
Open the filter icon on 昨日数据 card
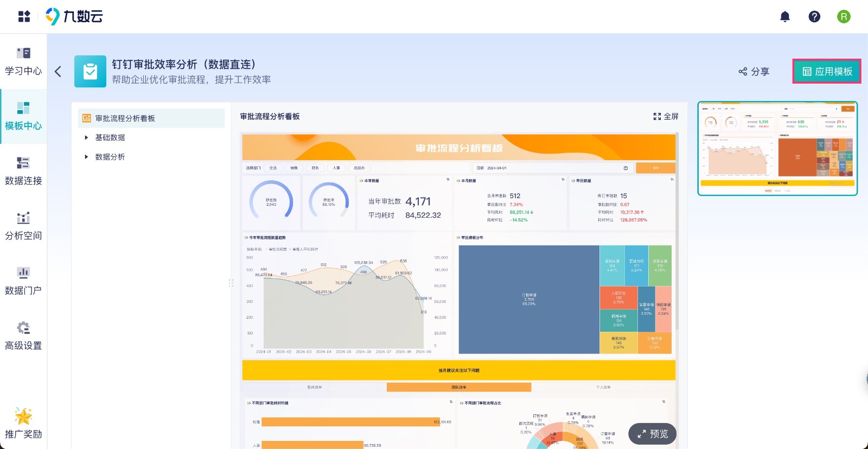pyautogui.click(x=672, y=179)
